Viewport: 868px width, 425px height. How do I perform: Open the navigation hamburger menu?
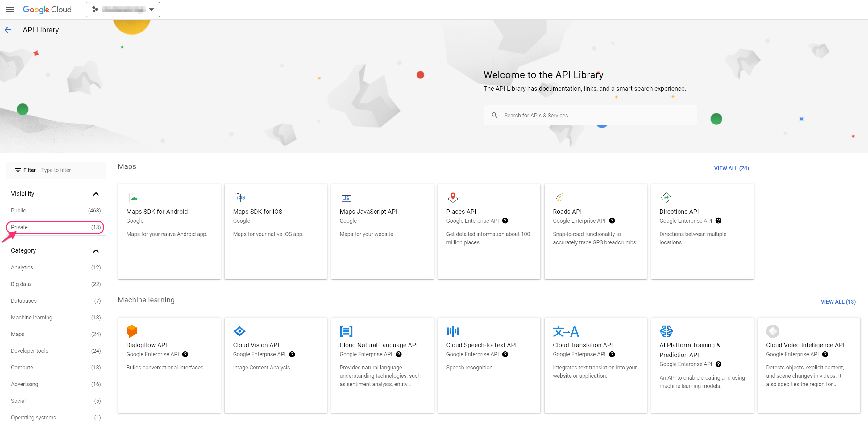(10, 10)
